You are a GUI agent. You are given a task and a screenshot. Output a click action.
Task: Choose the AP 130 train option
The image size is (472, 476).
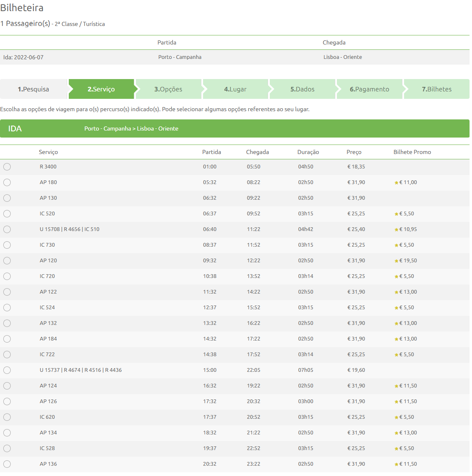[x=7, y=198]
